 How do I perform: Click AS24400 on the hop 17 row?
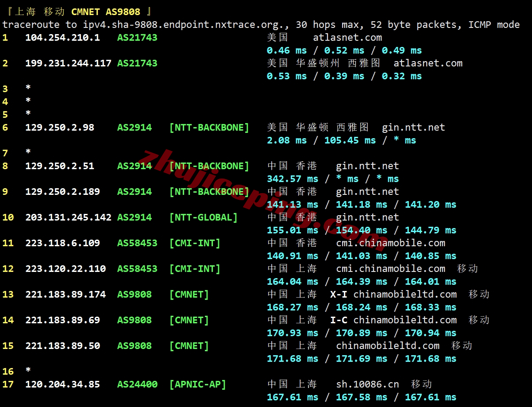pos(137,384)
